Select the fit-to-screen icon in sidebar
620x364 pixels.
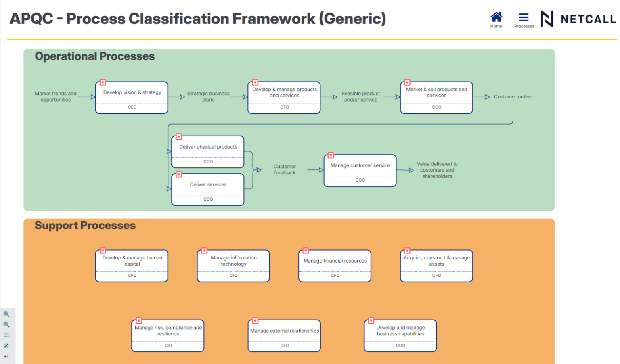6,345
